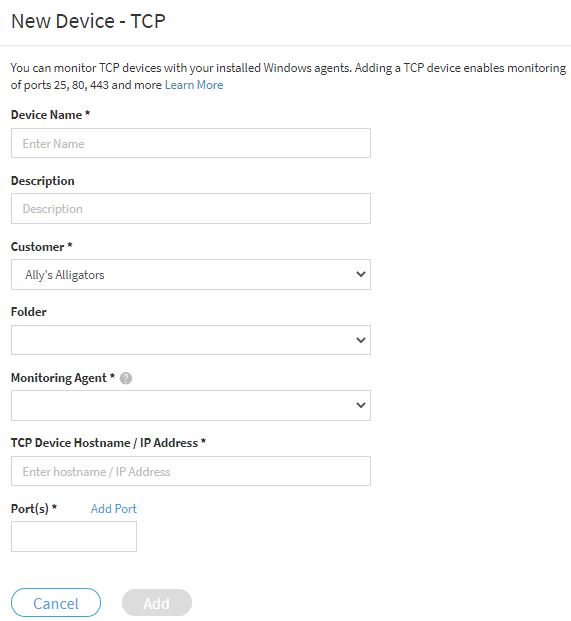Viewport: 571px width, 621px height.
Task: Click the Add Port link
Action: coord(114,509)
